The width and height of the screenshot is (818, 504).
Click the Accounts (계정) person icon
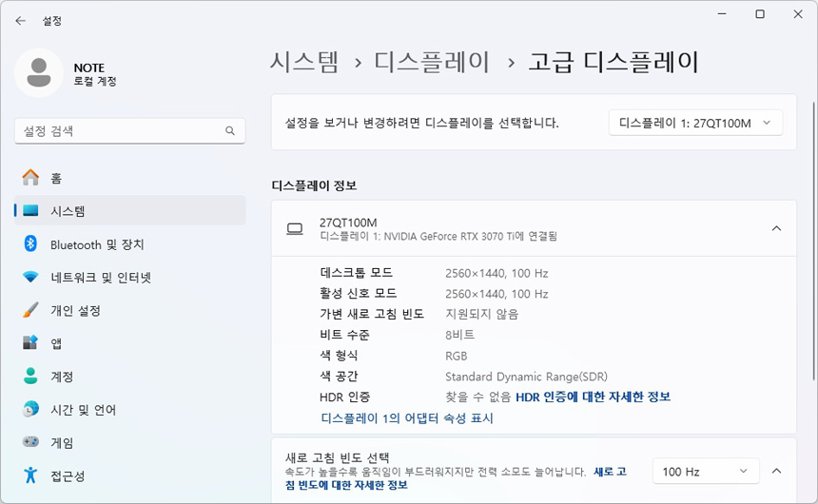coord(30,377)
